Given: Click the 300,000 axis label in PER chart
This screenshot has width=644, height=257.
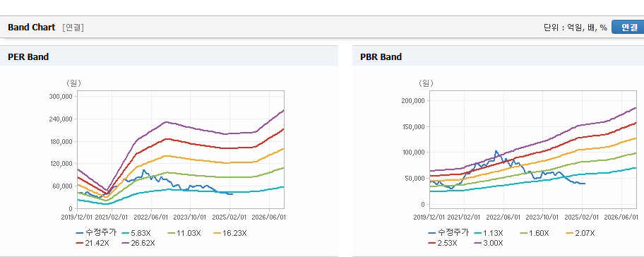Looking at the screenshot, I should tap(61, 97).
